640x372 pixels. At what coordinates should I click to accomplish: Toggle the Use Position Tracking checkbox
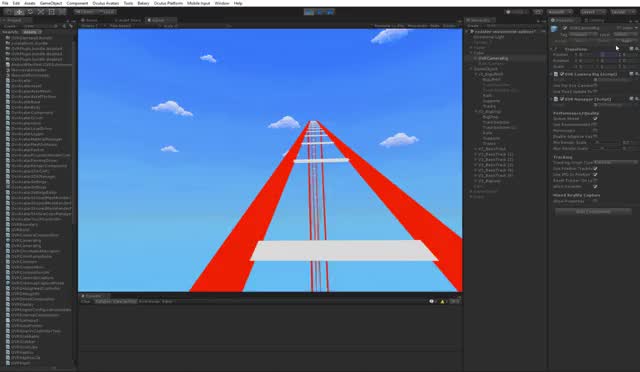[595, 169]
